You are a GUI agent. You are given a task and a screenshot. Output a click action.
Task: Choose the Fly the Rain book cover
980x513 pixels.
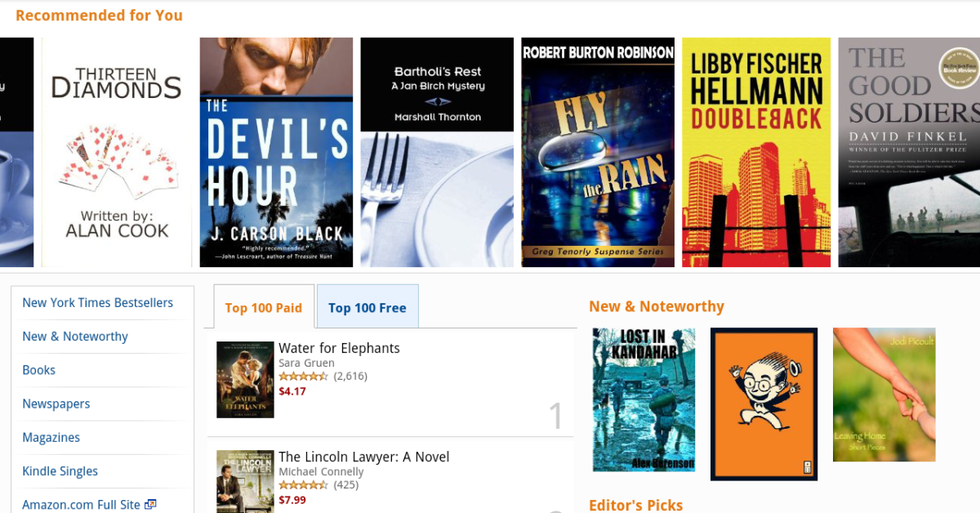point(598,153)
